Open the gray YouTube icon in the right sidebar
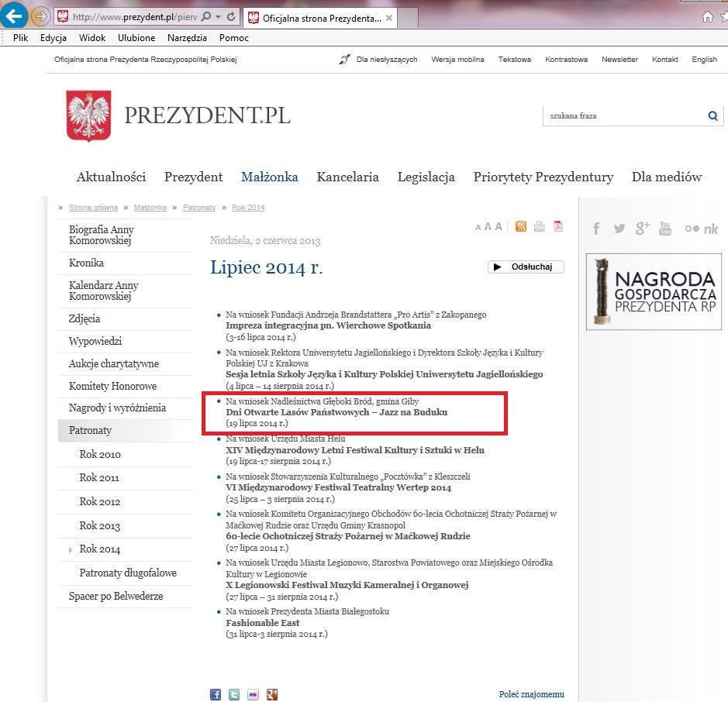 click(665, 228)
